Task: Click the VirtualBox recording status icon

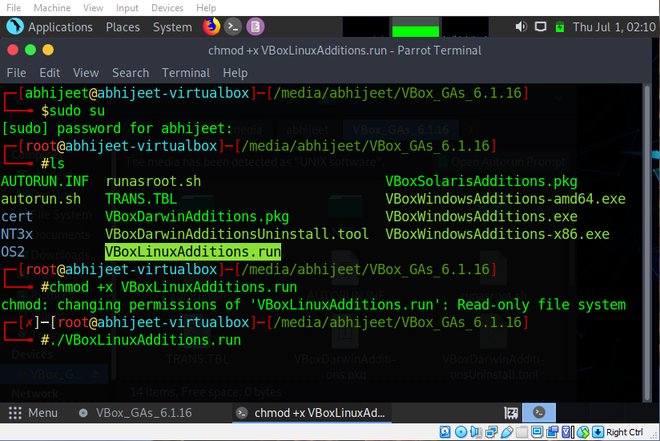Action: [552, 432]
